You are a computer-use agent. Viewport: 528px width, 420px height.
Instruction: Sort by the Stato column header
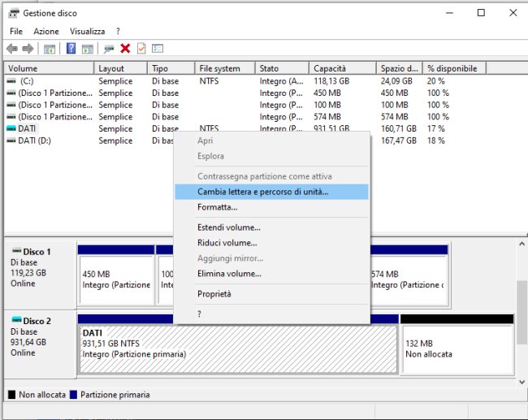[x=282, y=68]
